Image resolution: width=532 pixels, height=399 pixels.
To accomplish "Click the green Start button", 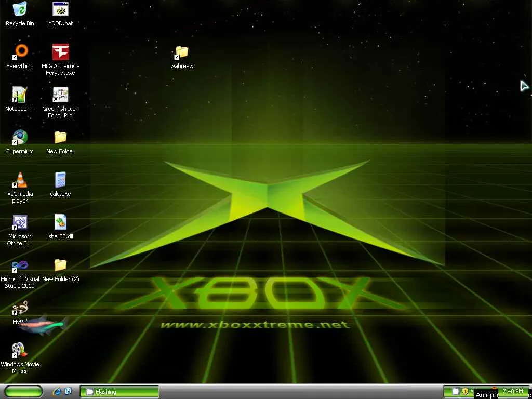I will point(23,392).
